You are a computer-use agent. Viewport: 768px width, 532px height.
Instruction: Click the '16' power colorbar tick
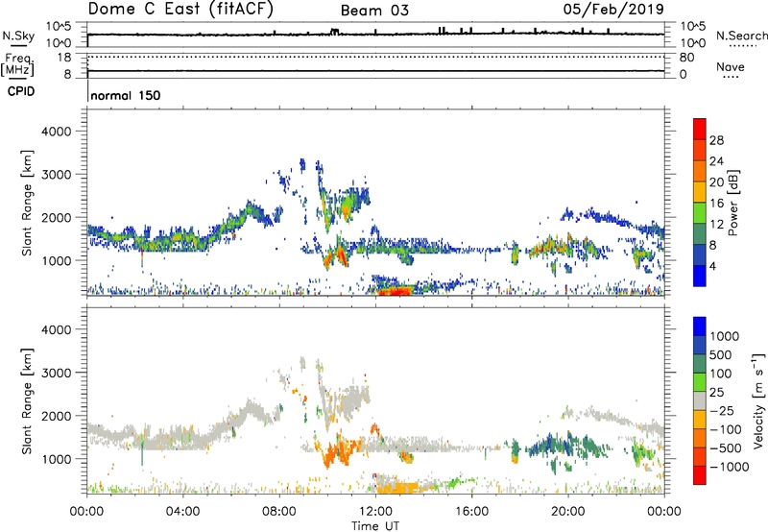point(716,204)
